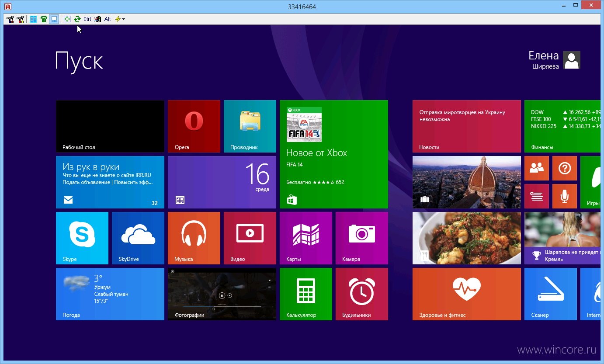Viewport: 604px width, 364px height.
Task: Open the travel tile with cathedral dome
Action: (x=467, y=182)
